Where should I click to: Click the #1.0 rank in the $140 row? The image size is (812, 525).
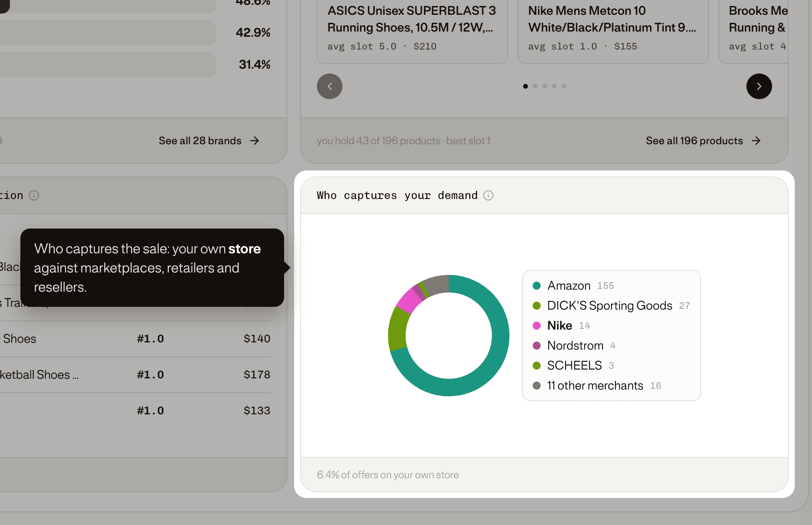point(150,339)
